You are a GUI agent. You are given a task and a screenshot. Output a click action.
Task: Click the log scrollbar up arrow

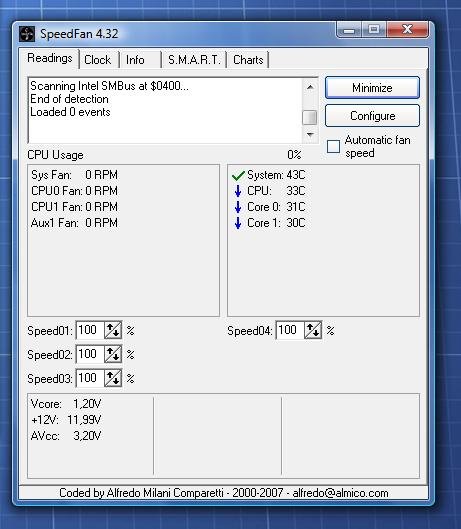pyautogui.click(x=310, y=87)
